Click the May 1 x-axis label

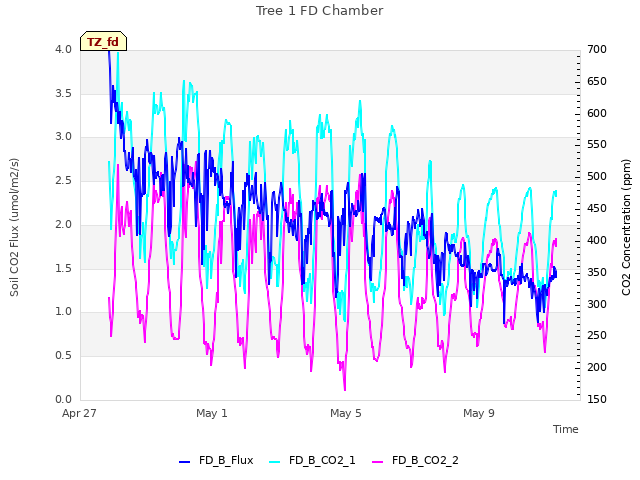(x=211, y=413)
